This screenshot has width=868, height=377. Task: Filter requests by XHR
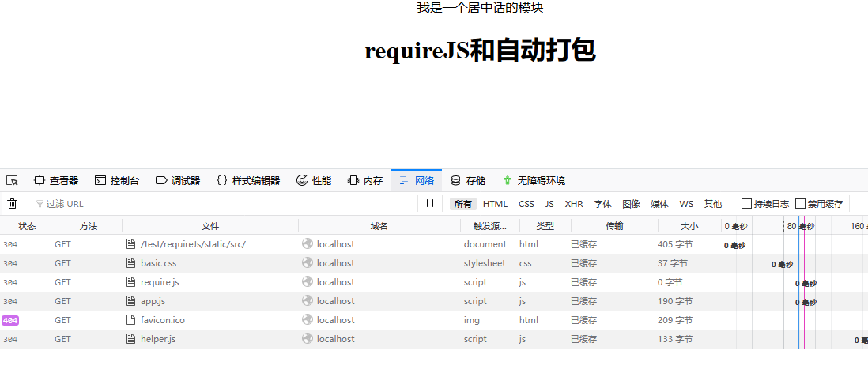click(x=573, y=204)
